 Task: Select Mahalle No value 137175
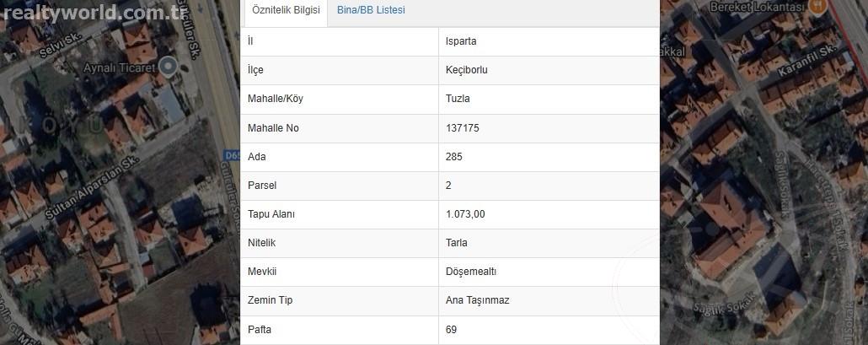(463, 128)
